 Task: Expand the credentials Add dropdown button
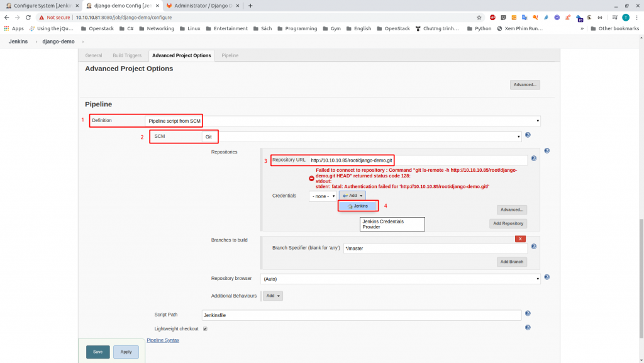352,196
